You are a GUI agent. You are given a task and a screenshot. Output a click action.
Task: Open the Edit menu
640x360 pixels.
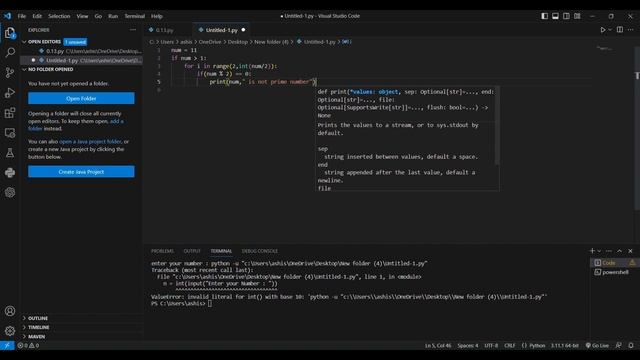37,16
